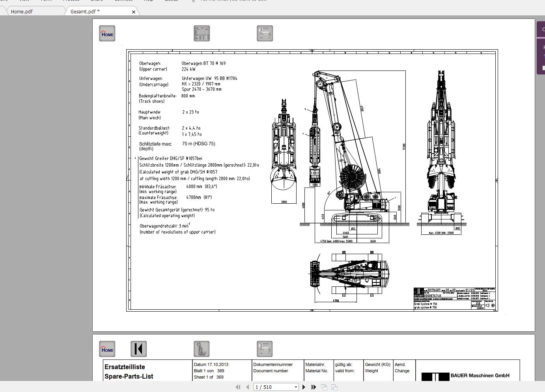545x392 pixels.
Task: Click the '4000 mm (83,6°)' working range value
Action: tap(202, 186)
